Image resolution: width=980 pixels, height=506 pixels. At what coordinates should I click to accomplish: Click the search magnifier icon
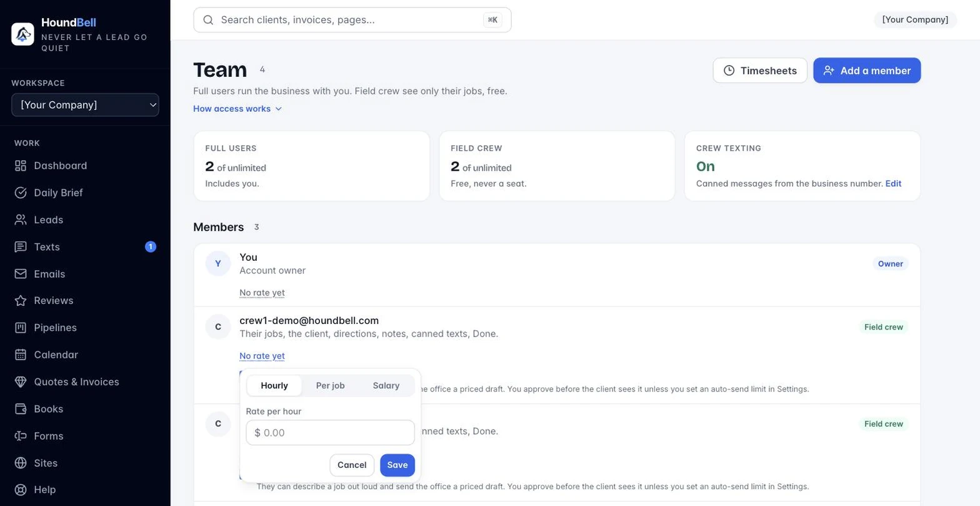point(209,20)
